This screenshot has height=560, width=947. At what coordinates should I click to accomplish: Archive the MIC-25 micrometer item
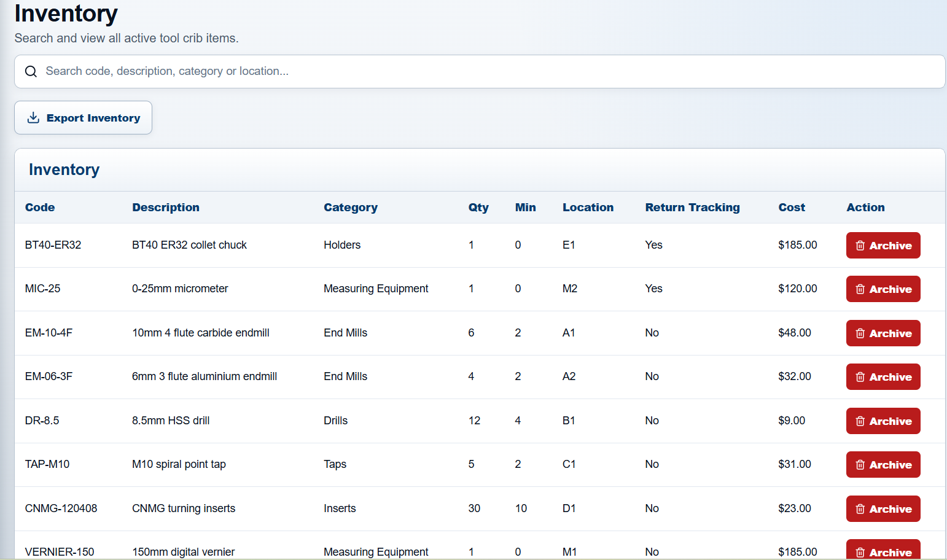point(883,289)
